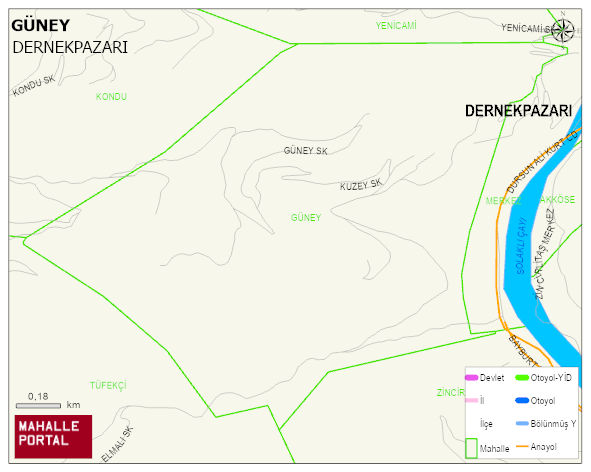Image resolution: width=591 pixels, height=472 pixels.
Task: Click the Devlet legend text
Action: (492, 378)
